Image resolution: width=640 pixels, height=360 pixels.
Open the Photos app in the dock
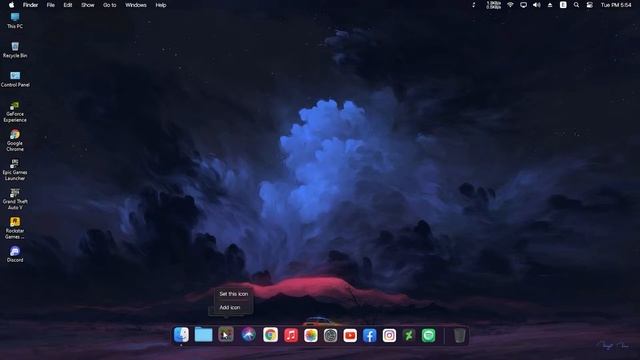[311, 336]
